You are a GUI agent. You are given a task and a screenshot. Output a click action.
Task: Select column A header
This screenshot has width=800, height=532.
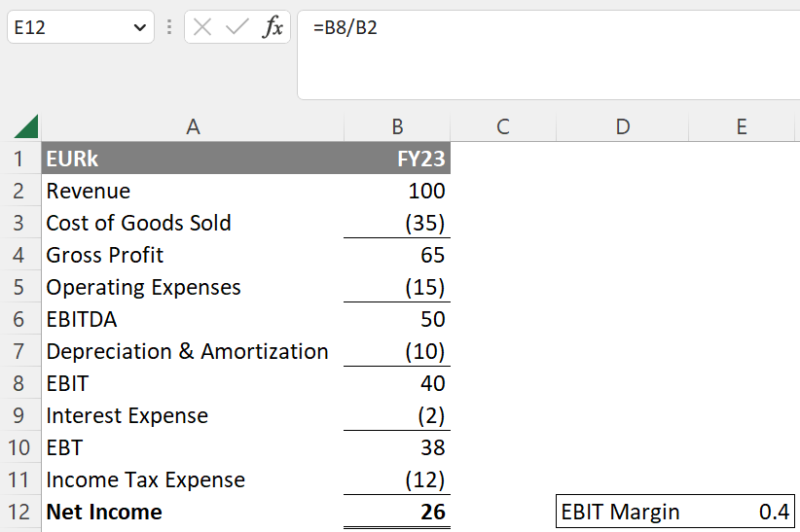tap(192, 126)
